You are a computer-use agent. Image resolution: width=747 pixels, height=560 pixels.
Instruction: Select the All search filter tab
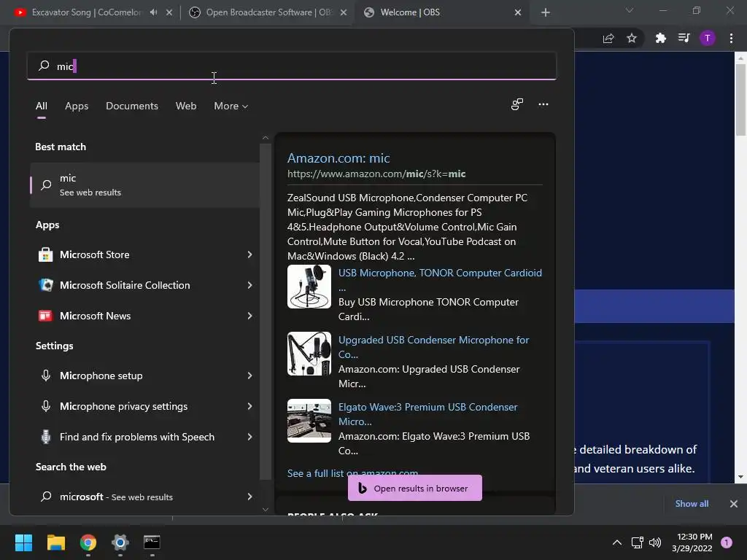[x=42, y=106]
